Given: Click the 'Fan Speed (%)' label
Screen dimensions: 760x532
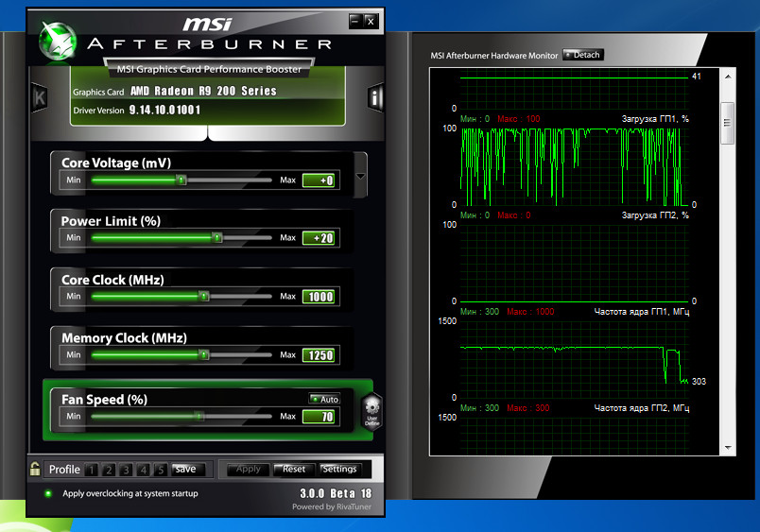Looking at the screenshot, I should point(104,400).
